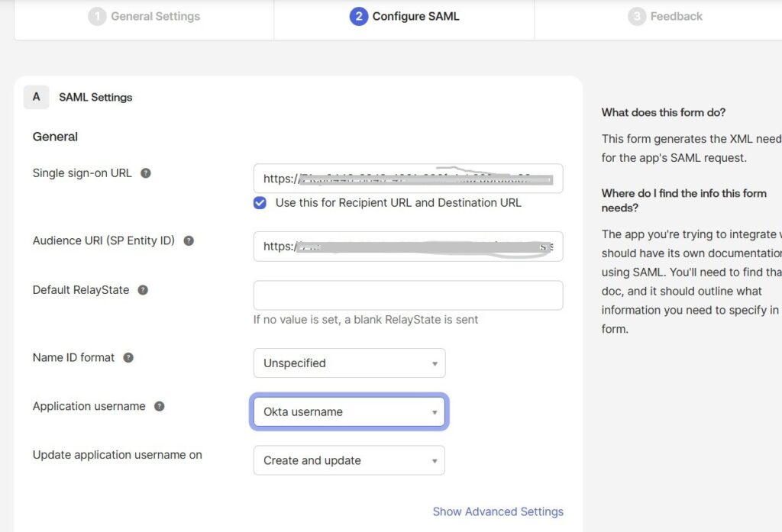Click help icon next to Default RelayState
782x532 pixels.
click(x=143, y=290)
